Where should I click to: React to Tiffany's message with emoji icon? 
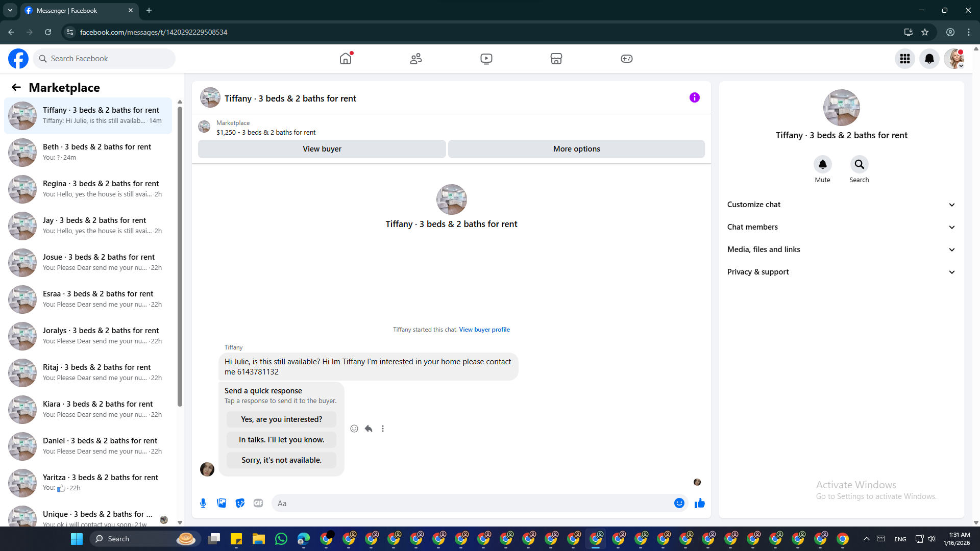pos(354,429)
